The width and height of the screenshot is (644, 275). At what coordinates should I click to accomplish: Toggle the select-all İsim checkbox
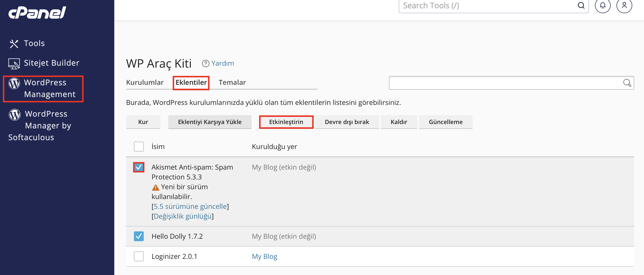(139, 147)
